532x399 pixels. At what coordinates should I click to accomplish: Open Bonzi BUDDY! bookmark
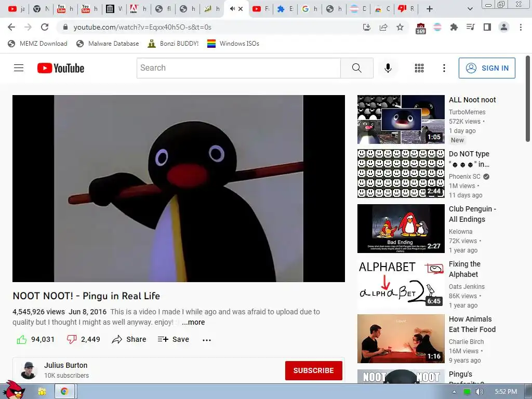click(174, 44)
